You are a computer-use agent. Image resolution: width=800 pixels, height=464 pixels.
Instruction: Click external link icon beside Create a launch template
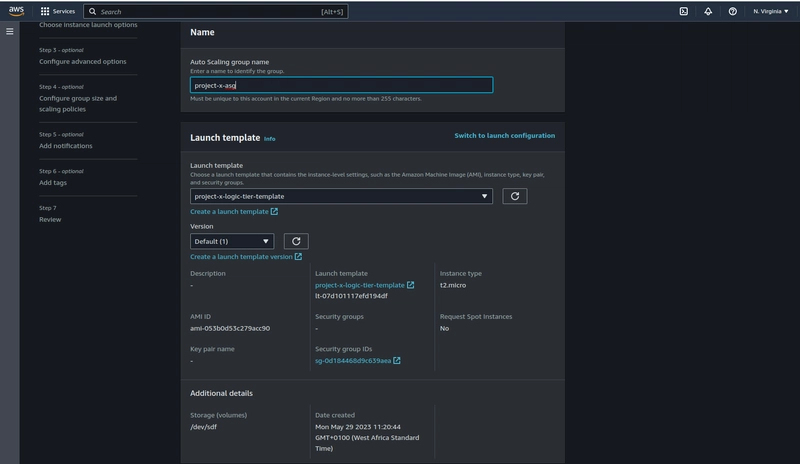(274, 211)
